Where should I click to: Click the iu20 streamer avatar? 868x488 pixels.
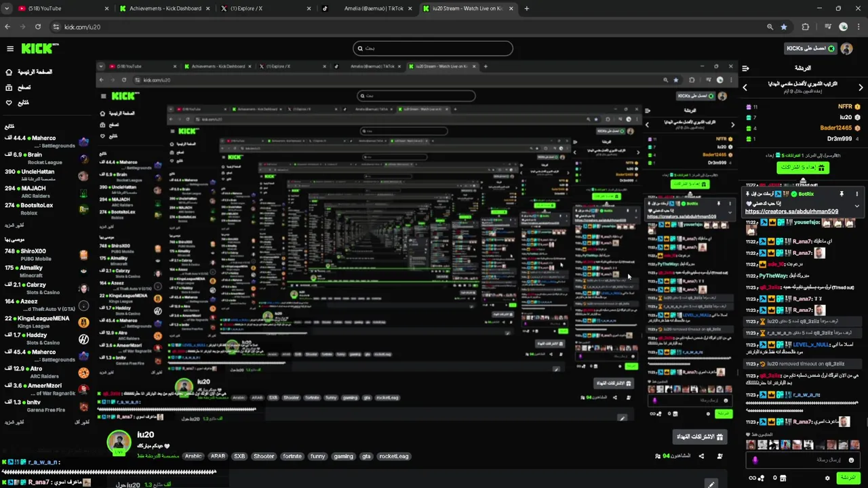[x=119, y=442]
